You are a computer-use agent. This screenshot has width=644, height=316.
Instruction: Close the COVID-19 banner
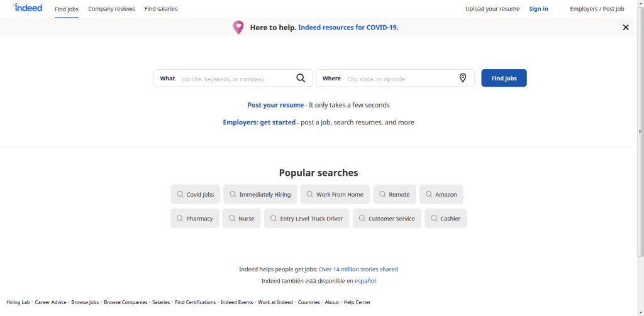pyautogui.click(x=625, y=27)
